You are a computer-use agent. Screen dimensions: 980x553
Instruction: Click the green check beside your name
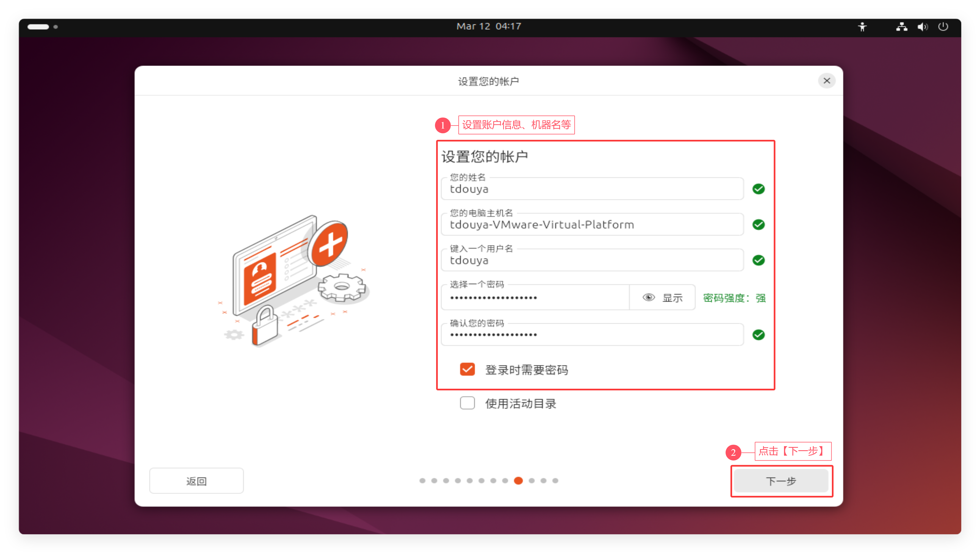pos(758,189)
